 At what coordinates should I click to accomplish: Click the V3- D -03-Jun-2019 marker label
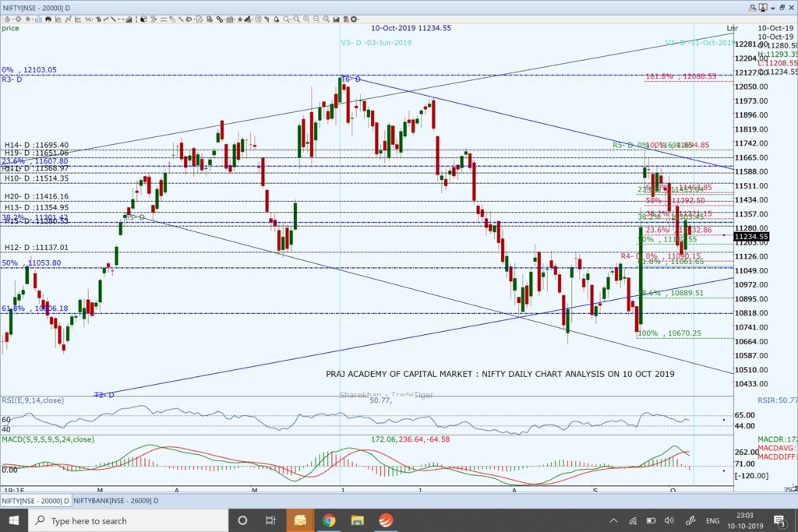click(x=376, y=43)
